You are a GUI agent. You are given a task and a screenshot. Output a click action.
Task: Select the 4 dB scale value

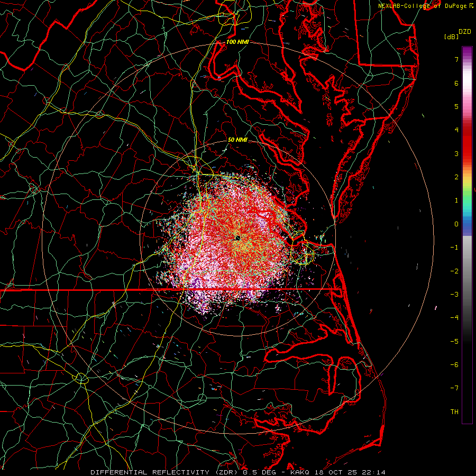456,130
